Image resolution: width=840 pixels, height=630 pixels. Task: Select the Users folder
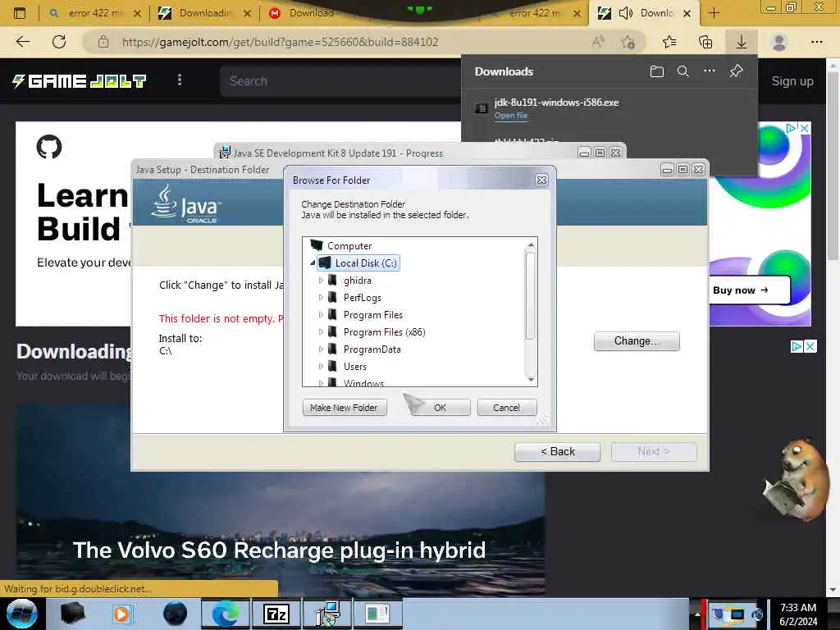point(354,366)
